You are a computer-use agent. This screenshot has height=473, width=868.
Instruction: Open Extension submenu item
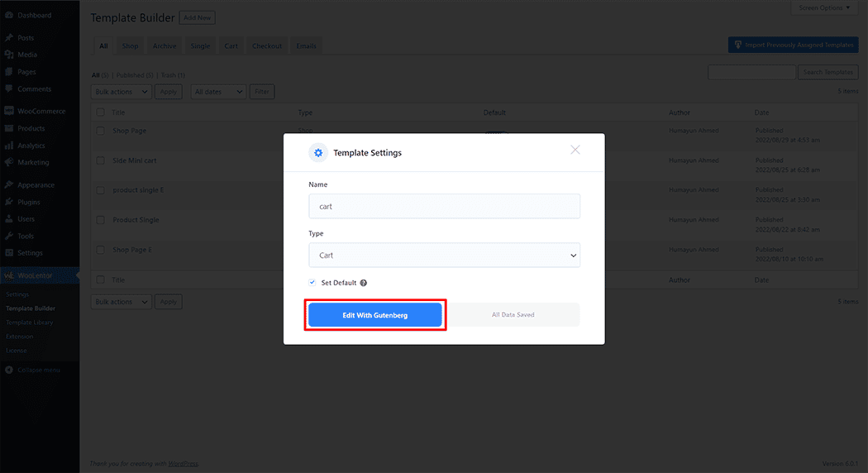tap(19, 337)
